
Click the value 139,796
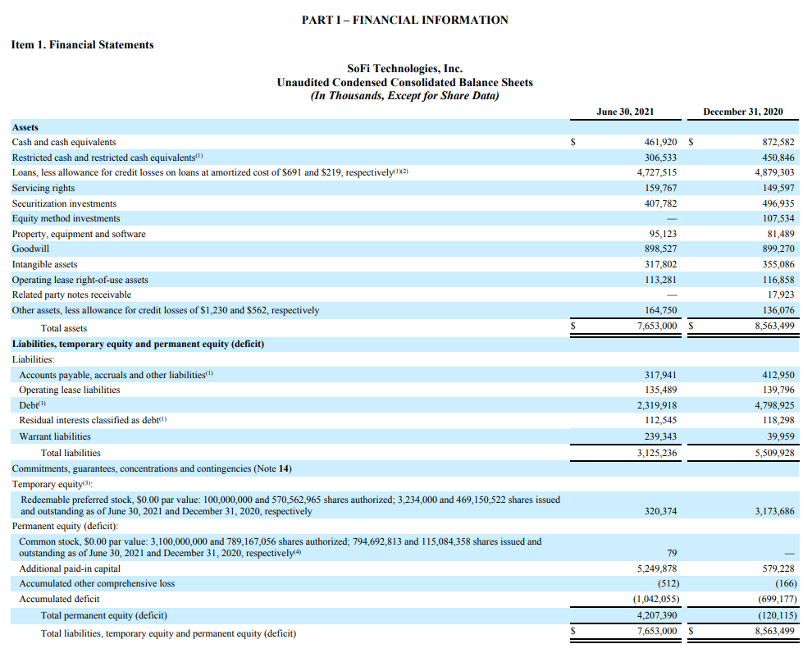click(x=778, y=390)
